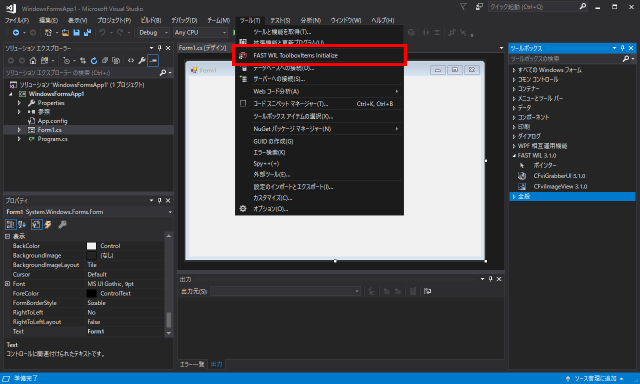The width and height of the screenshot is (640, 384).
Task: Click Collapse All in Solution Explorer
Action: (x=105, y=60)
